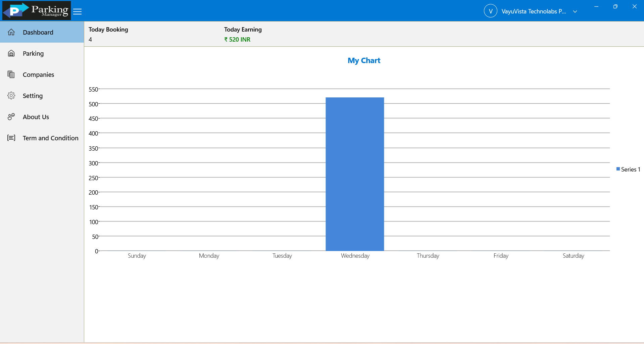Click the Dashboard home icon
The image size is (644, 344).
coord(11,32)
